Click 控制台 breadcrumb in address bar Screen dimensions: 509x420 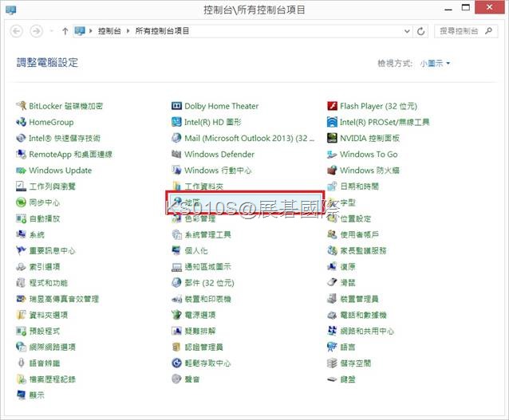pos(109,31)
